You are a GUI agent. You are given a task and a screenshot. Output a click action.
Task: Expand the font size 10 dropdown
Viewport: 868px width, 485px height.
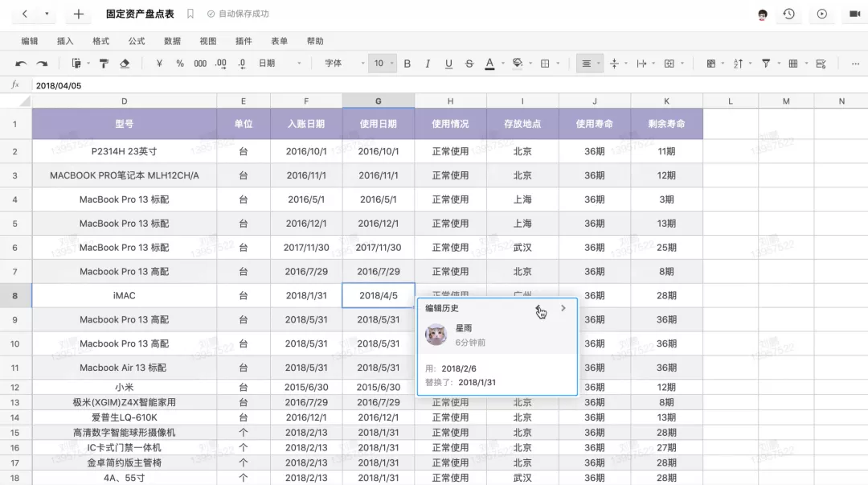[383, 64]
